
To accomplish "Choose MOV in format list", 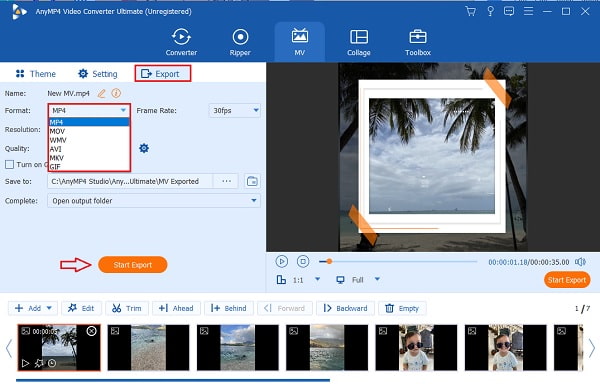I will point(89,131).
